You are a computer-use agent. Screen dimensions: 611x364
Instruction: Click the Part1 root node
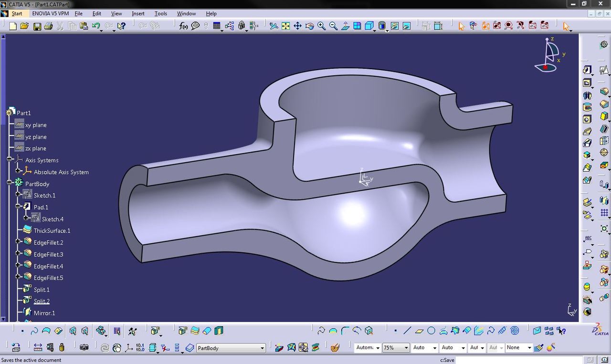[x=24, y=113]
